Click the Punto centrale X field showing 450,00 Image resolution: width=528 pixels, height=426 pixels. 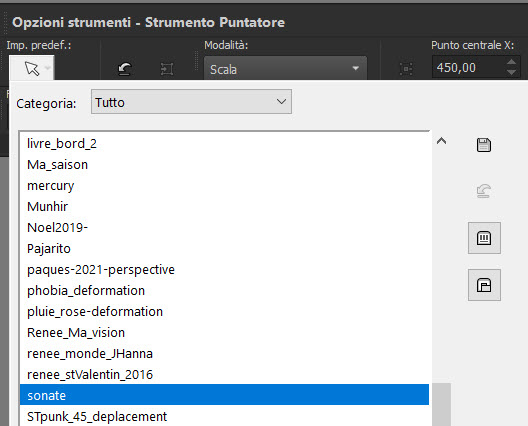tap(469, 68)
